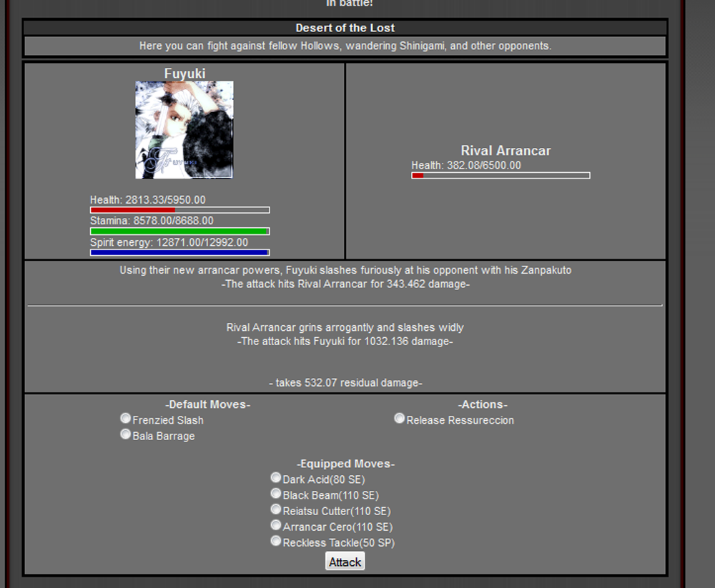Select the Frenzied Slash radio button

point(125,418)
